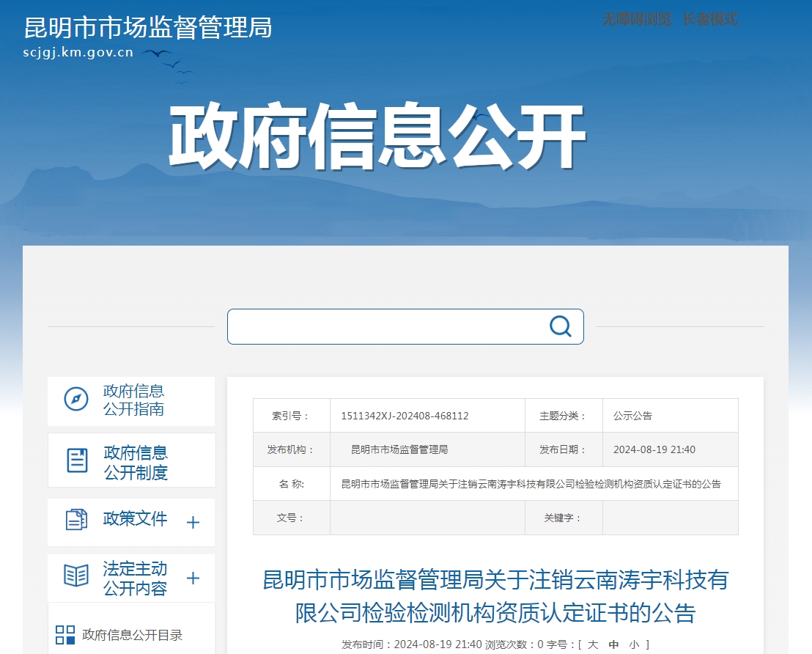812x654 pixels.
Task: Click the 文号 label cell
Action: (x=292, y=518)
